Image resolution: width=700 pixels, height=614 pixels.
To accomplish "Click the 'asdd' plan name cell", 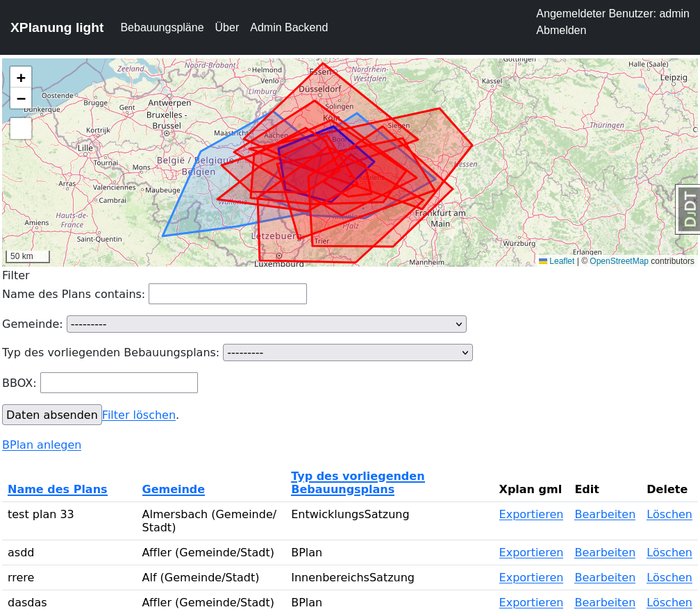I will [x=21, y=553].
